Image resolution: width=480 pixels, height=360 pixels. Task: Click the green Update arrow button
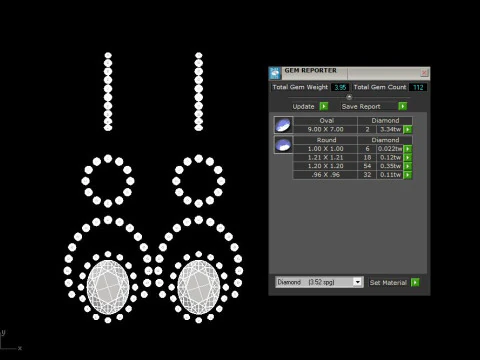pos(324,106)
